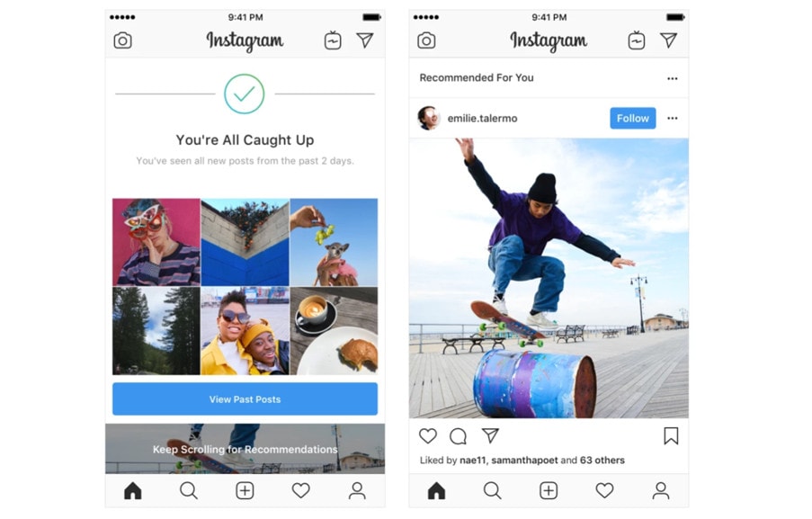Open the activity heart tab on the left phone
The width and height of the screenshot is (812, 519).
(x=300, y=490)
